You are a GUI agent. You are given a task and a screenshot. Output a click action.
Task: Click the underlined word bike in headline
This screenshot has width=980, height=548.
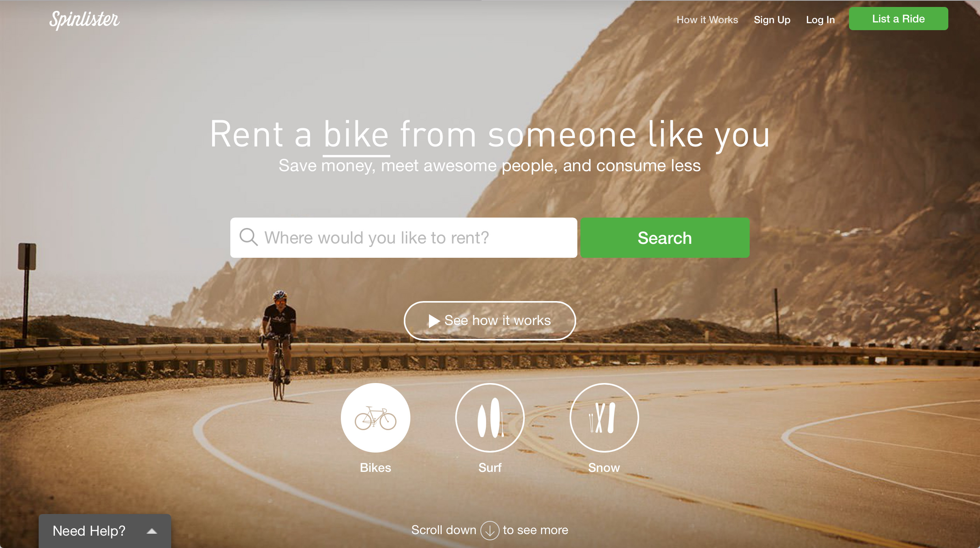point(356,135)
